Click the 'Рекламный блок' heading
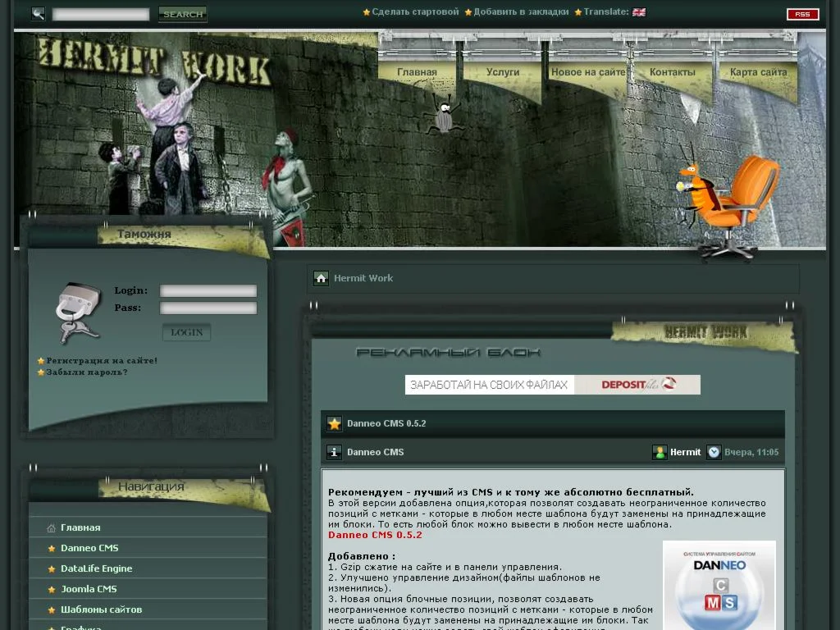Screen dimensions: 840x630 (x=449, y=353)
